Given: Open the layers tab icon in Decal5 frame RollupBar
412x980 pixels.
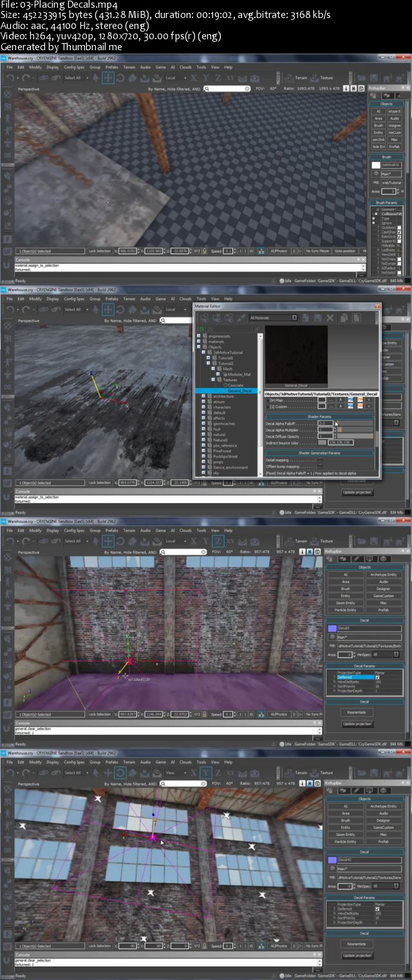Looking at the screenshot, I should click(x=385, y=559).
